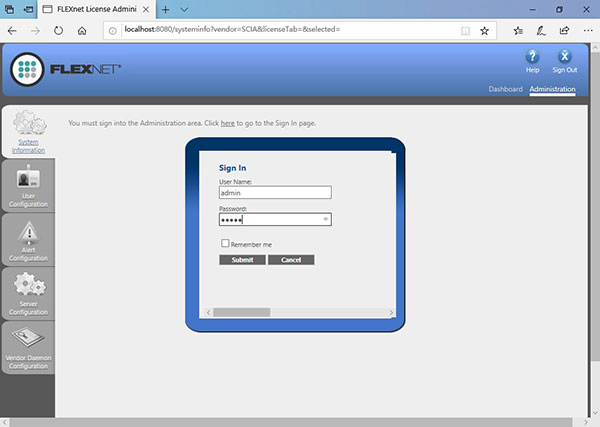Click page horizontal scrollbar at bottom
The image size is (600, 427).
pyautogui.click(x=291, y=422)
